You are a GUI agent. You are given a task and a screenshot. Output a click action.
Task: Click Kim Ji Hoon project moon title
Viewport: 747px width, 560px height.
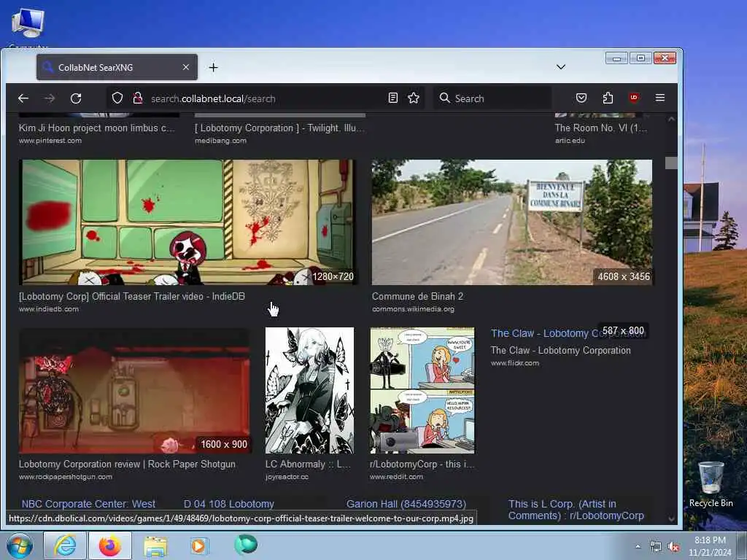97,128
